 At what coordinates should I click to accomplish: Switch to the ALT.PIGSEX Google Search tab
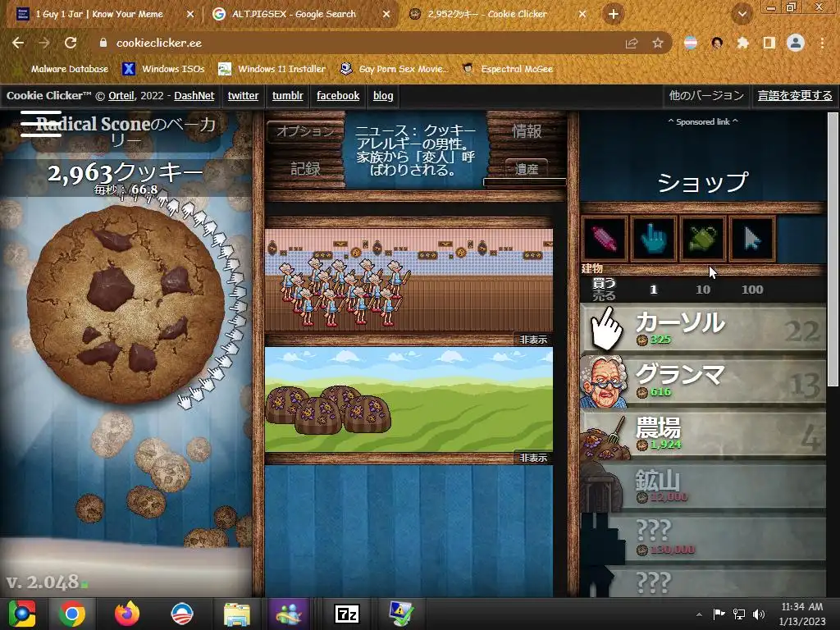coord(300,14)
